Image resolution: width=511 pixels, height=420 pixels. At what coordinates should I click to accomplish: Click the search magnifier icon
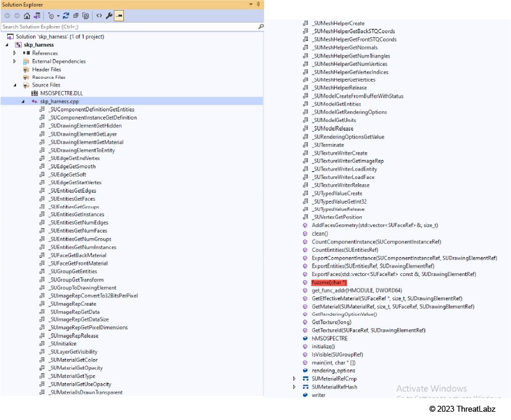(261, 27)
